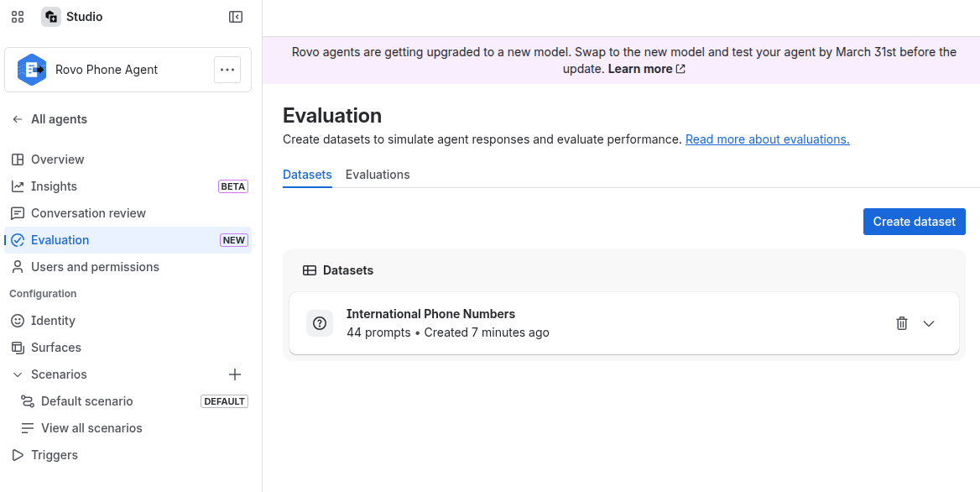Open Conversation review
The width and height of the screenshot is (980, 492).
128,213
